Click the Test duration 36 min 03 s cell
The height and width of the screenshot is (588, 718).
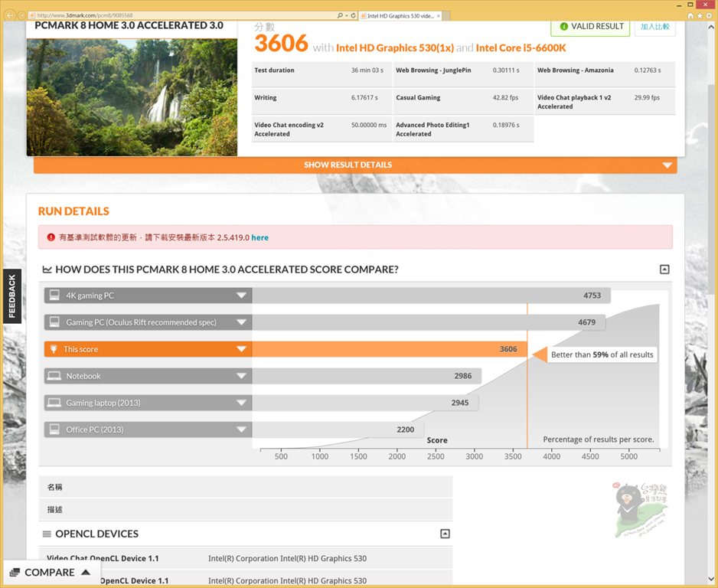tap(321, 74)
